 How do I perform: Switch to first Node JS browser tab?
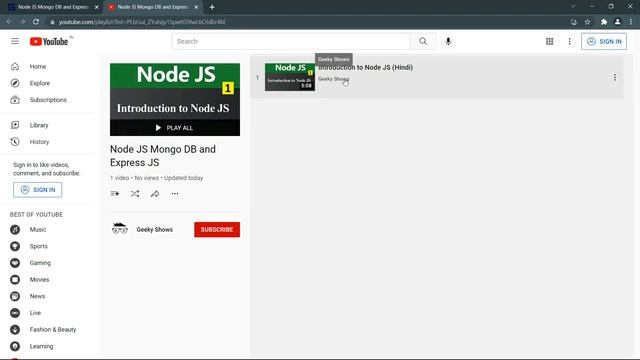tap(53, 7)
